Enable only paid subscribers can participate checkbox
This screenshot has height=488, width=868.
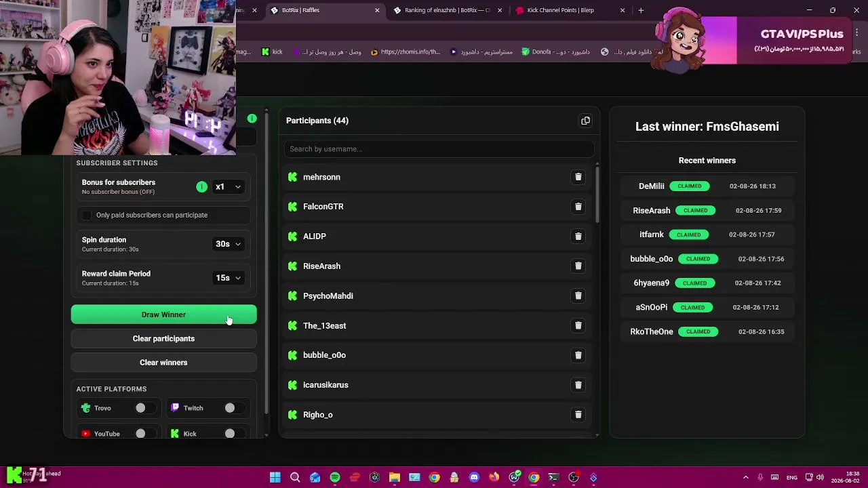(x=87, y=216)
